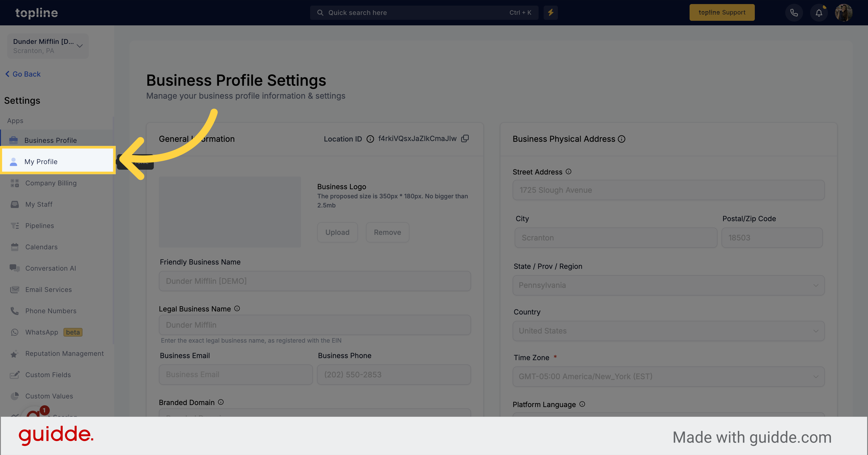Open the Country dropdown
The width and height of the screenshot is (868, 455).
(x=669, y=331)
